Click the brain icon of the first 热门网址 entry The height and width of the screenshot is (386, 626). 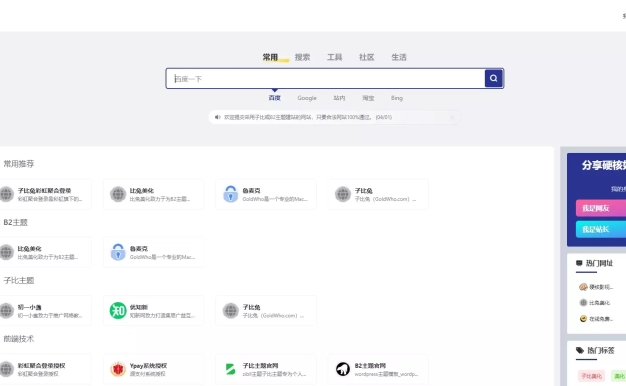583,287
